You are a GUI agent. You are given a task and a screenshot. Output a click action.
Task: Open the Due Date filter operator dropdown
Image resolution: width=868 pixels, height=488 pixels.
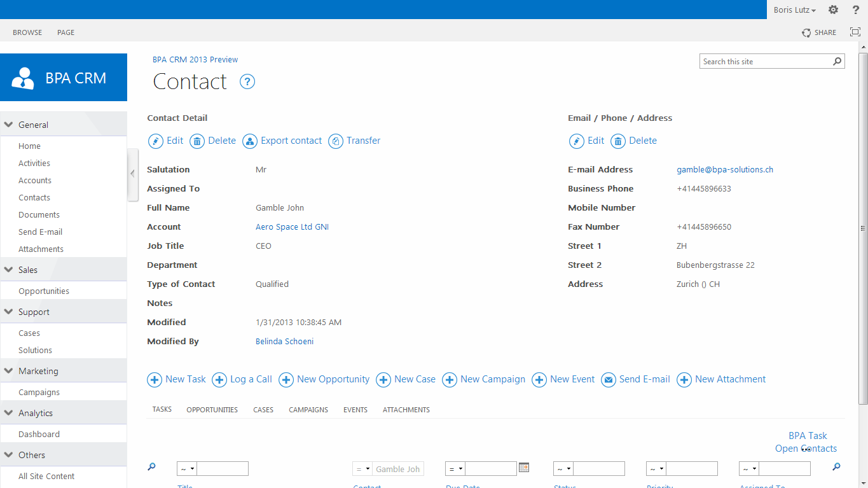tap(455, 469)
